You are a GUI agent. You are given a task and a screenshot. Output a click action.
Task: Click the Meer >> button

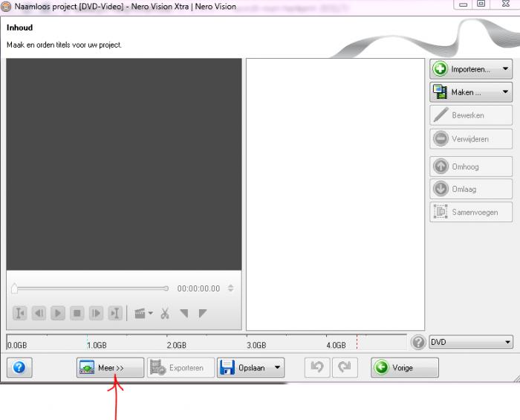(111, 367)
